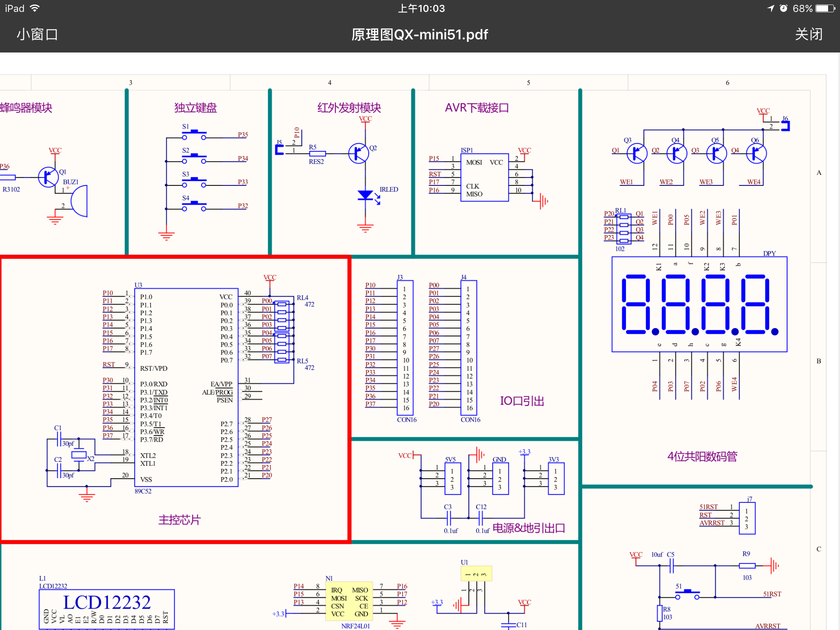Image resolution: width=840 pixels, height=630 pixels.
Task: Tap the BUZ1 buzzer symbol
Action: point(79,201)
